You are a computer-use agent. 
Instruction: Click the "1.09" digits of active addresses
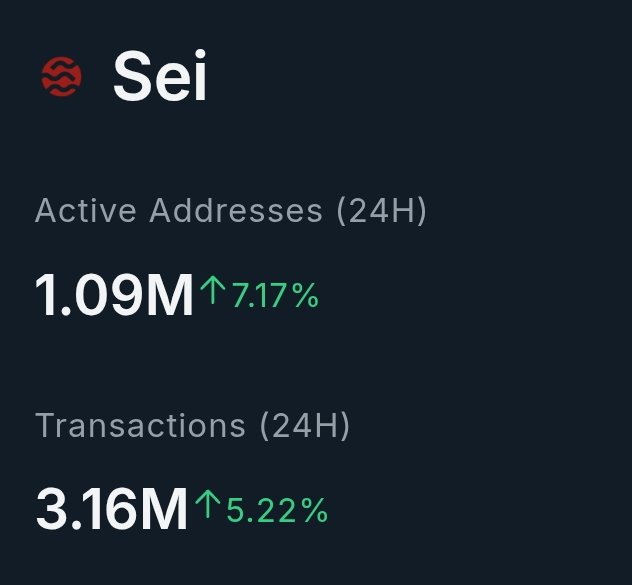[x=90, y=296]
